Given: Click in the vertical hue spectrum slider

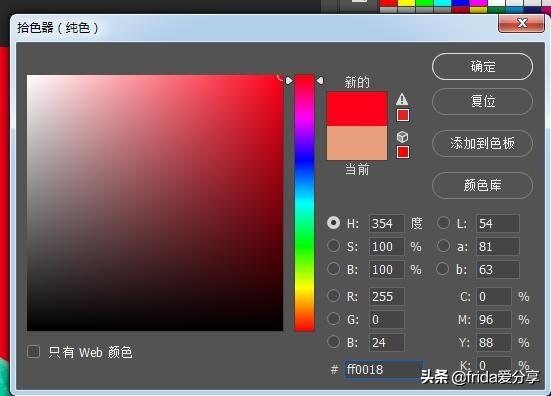Looking at the screenshot, I should [304, 203].
